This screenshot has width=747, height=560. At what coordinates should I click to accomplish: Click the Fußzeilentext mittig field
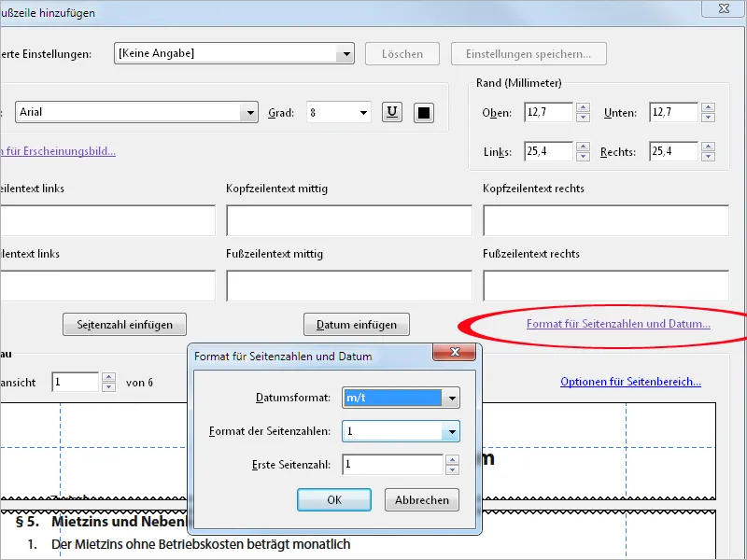pyautogui.click(x=349, y=286)
